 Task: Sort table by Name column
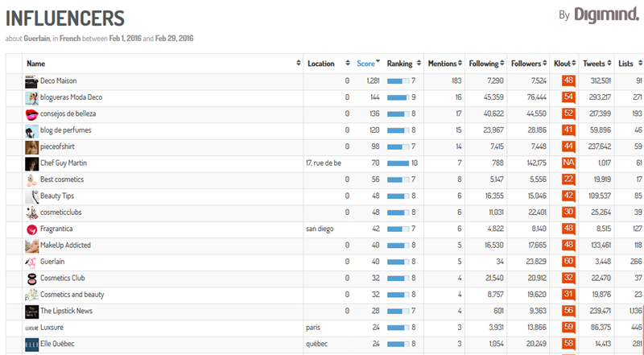coord(163,64)
